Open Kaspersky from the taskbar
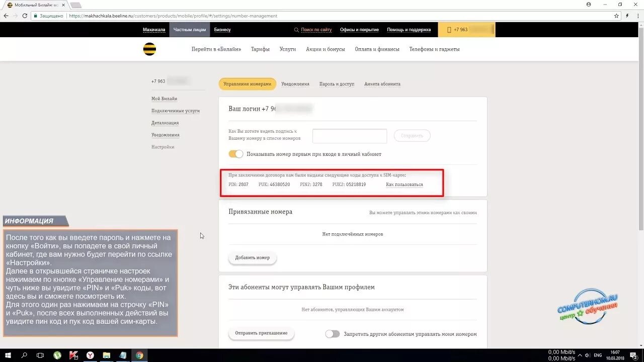Screen dimensions: 644x362 click(73, 355)
